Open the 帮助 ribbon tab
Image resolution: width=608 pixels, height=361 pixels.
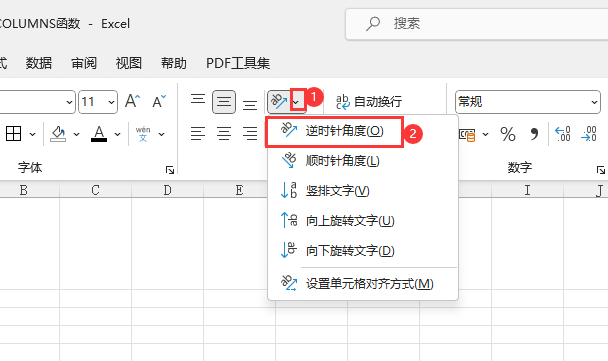tap(174, 63)
